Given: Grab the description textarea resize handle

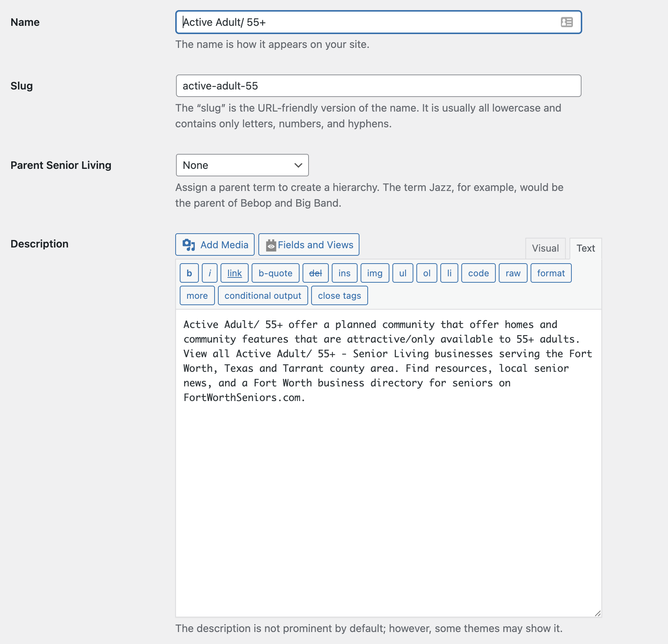Looking at the screenshot, I should [x=598, y=613].
